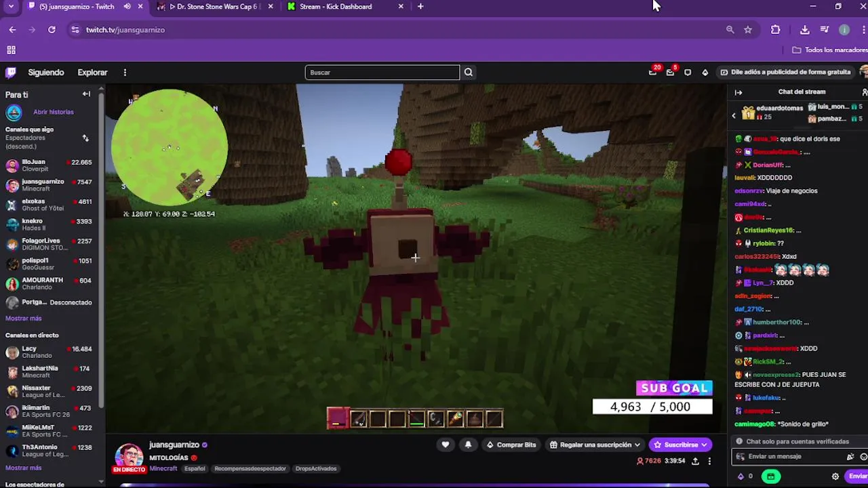The image size is (868, 488).
Task: Click juansguarnizo channel avatar
Action: click(129, 457)
